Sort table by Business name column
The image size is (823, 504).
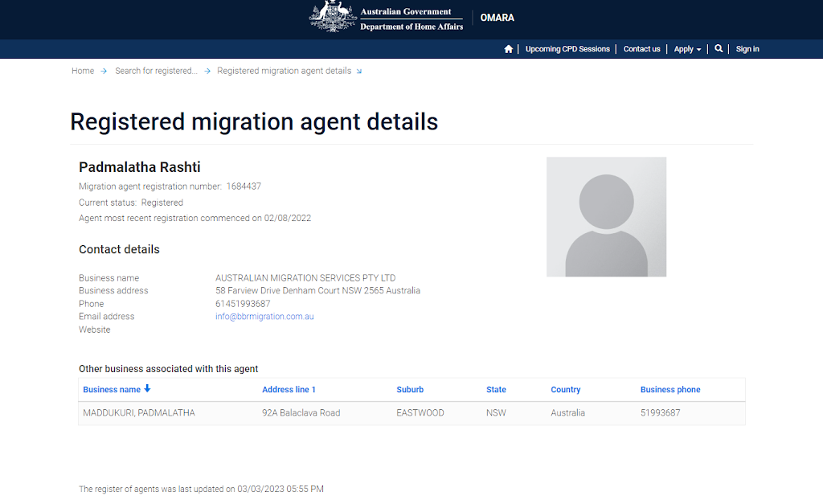(112, 390)
